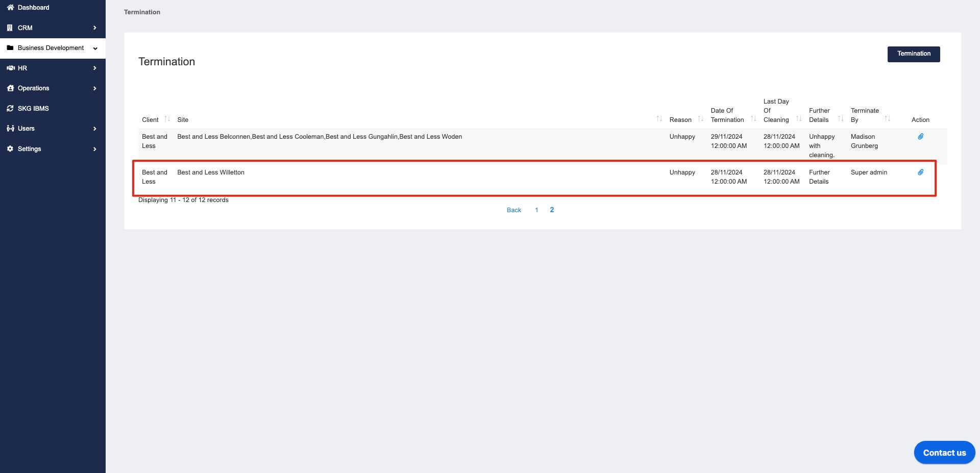
Task: Click the CRM building icon
Action: [x=10, y=28]
